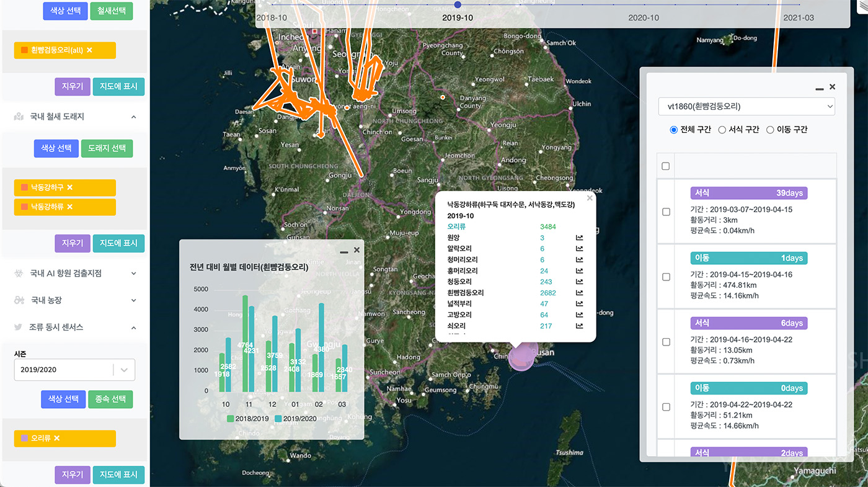Screen dimensions: 868x487
Task: Check the 서식 39days segment checkbox
Action: pos(666,212)
